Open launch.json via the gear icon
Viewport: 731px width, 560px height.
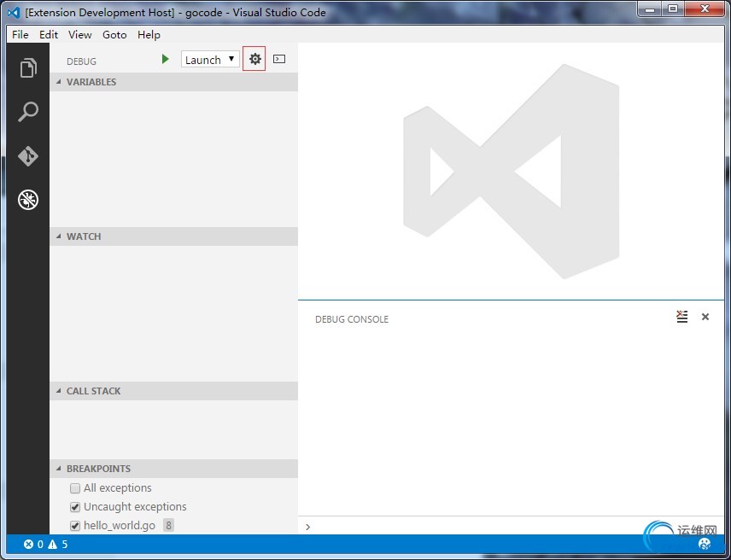254,59
